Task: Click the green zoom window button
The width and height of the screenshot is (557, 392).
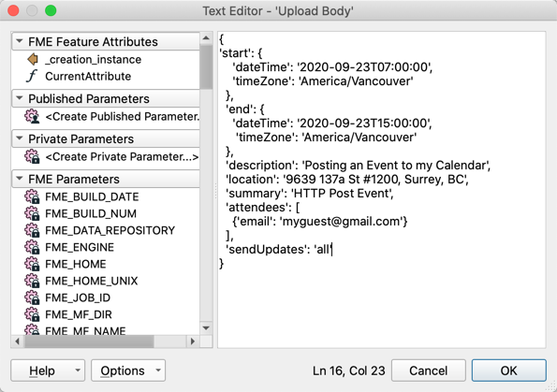Action: [x=51, y=10]
